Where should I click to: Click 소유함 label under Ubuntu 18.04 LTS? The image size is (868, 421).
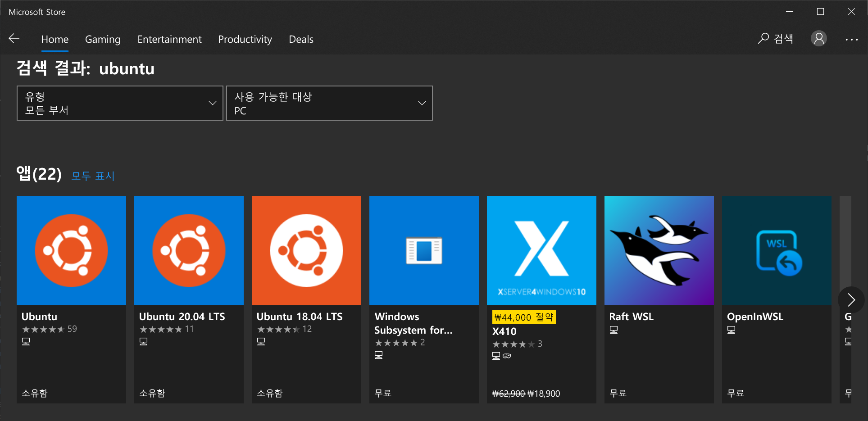point(270,393)
